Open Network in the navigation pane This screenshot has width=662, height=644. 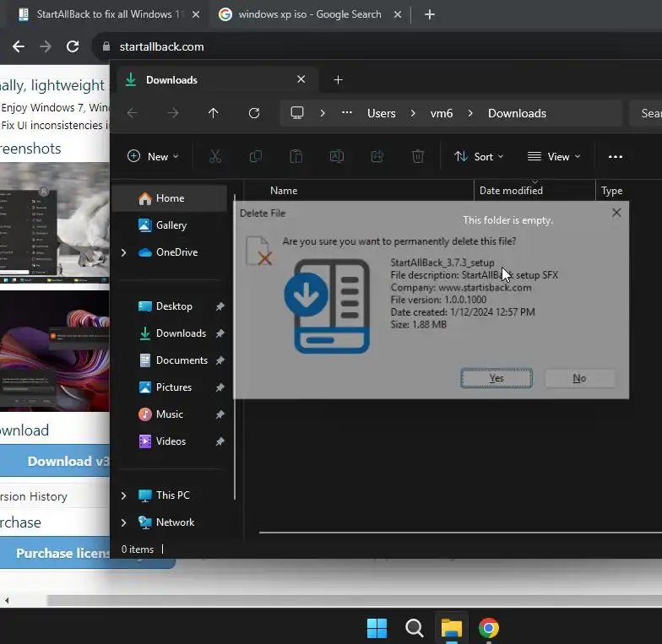(175, 522)
